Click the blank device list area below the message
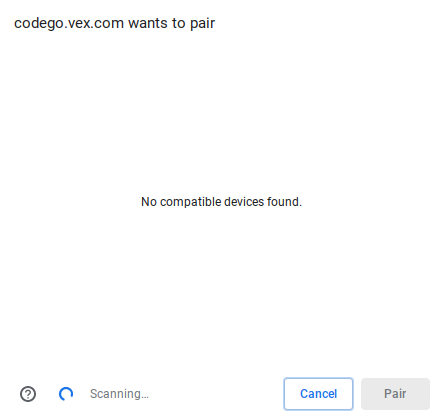The image size is (442, 415). tap(221, 287)
